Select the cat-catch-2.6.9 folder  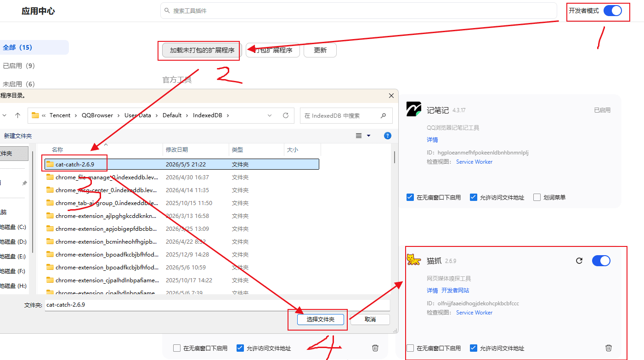[x=181, y=164]
